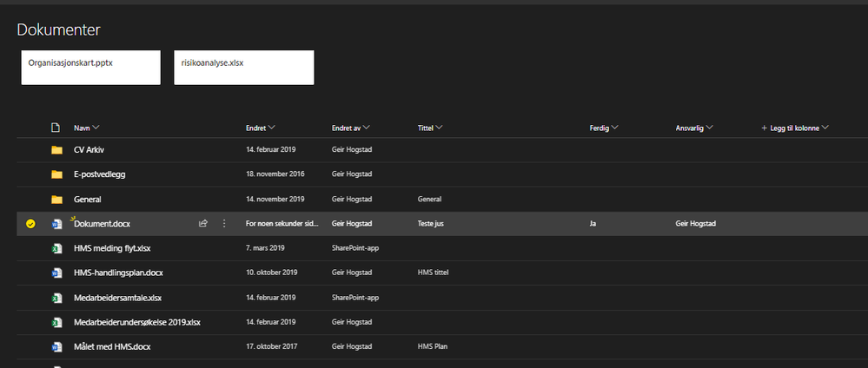
Task: Click the '10. oktober 2019' date cell
Action: 272,273
